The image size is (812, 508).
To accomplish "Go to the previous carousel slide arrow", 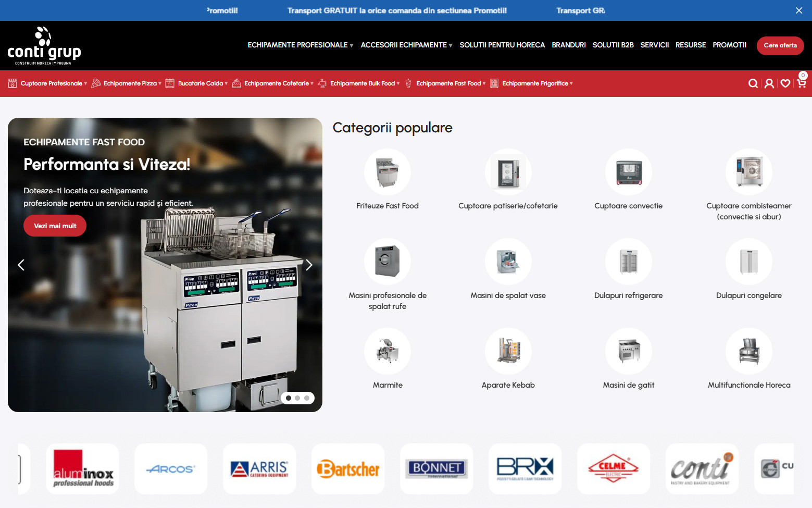I will point(21,265).
